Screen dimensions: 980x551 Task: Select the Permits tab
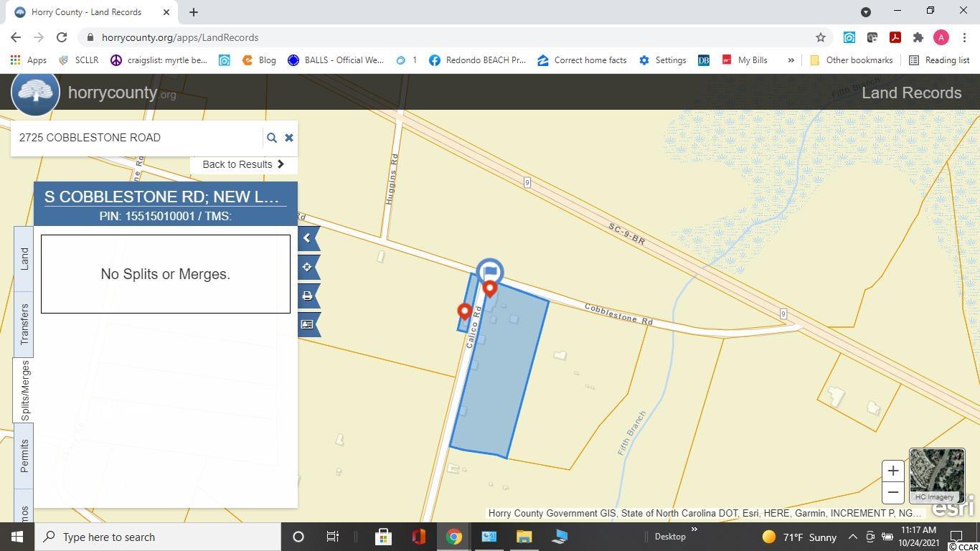click(24, 455)
